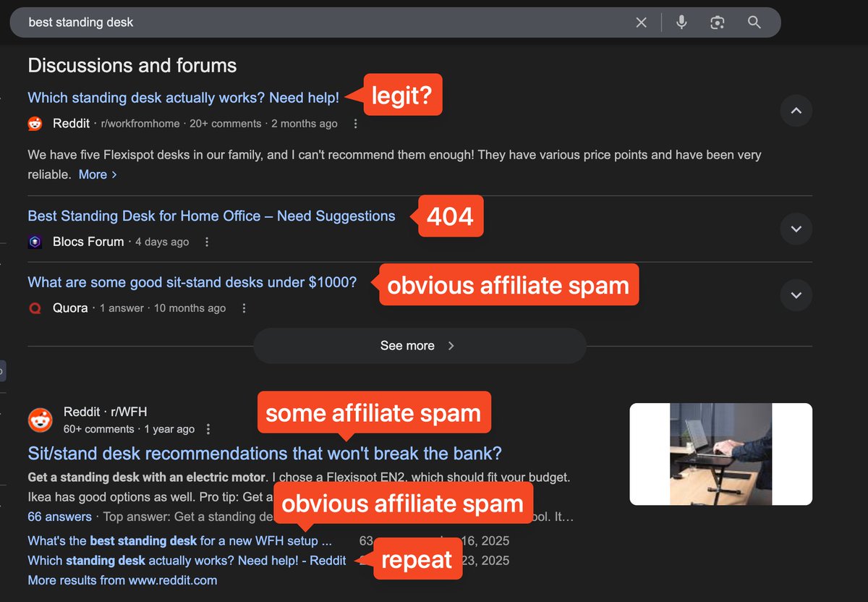Click the 'More' link after the Flexispot snippet
The image size is (868, 602).
click(x=98, y=174)
